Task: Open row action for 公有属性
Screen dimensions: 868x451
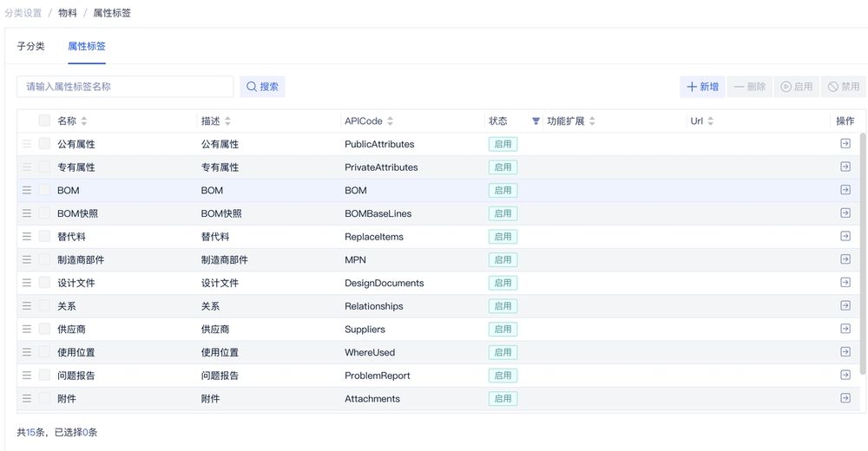Action: [845, 144]
